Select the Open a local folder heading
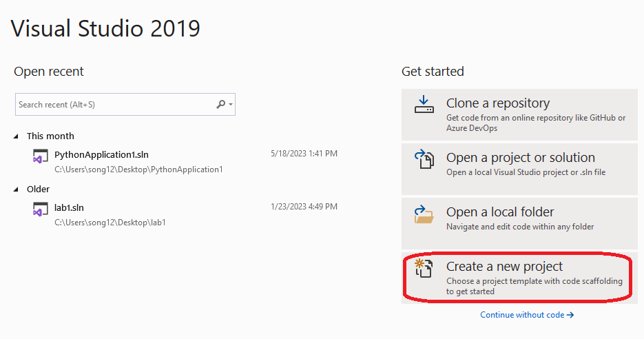The width and height of the screenshot is (644, 339). (500, 212)
